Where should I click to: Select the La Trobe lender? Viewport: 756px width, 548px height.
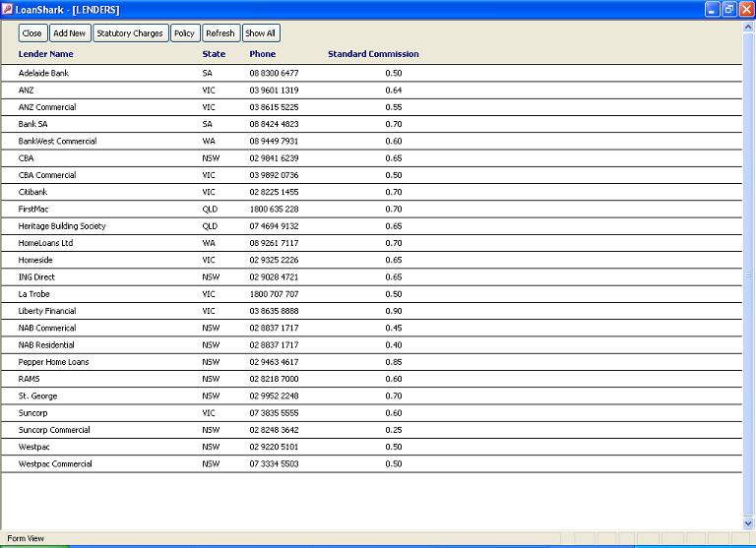(33, 294)
